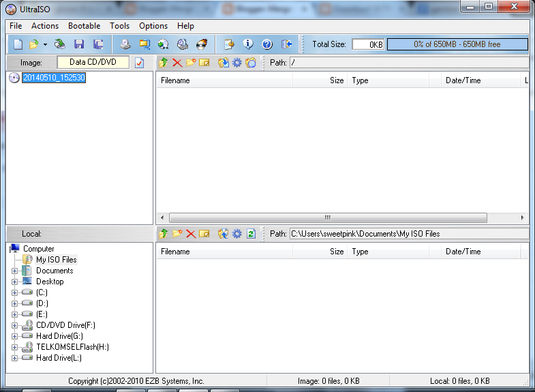Click the Help question mark icon
The image size is (535, 392).
point(267,44)
